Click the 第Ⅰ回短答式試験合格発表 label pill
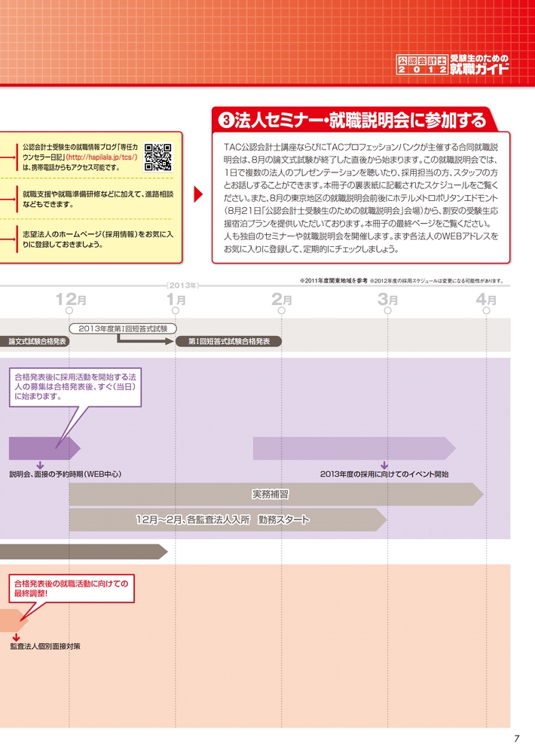This screenshot has width=535, height=756. (228, 341)
